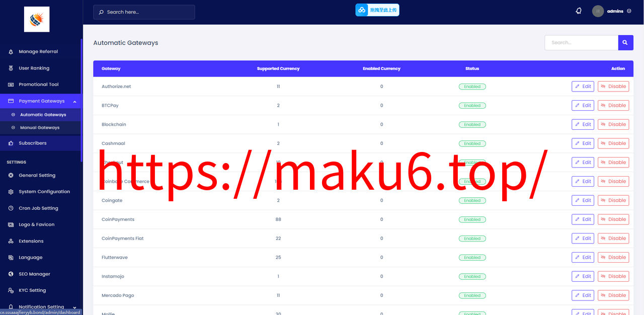Click the blue search submit icon button
The height and width of the screenshot is (315, 644).
tap(625, 43)
